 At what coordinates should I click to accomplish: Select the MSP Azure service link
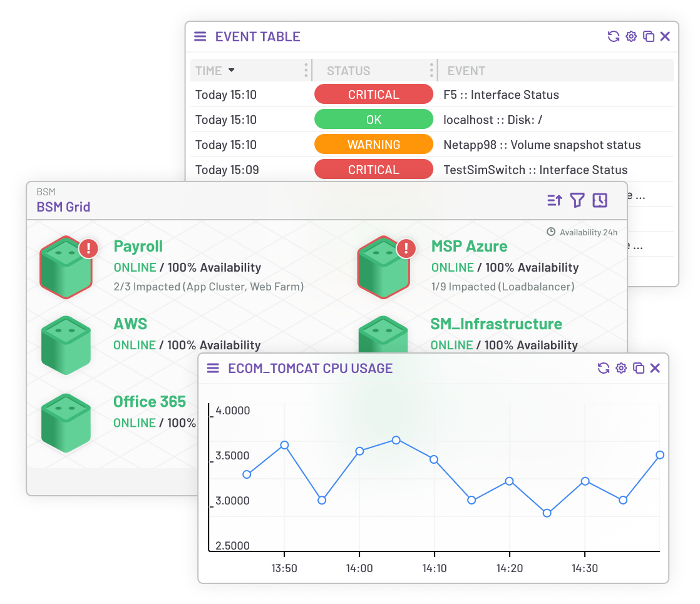(x=470, y=246)
